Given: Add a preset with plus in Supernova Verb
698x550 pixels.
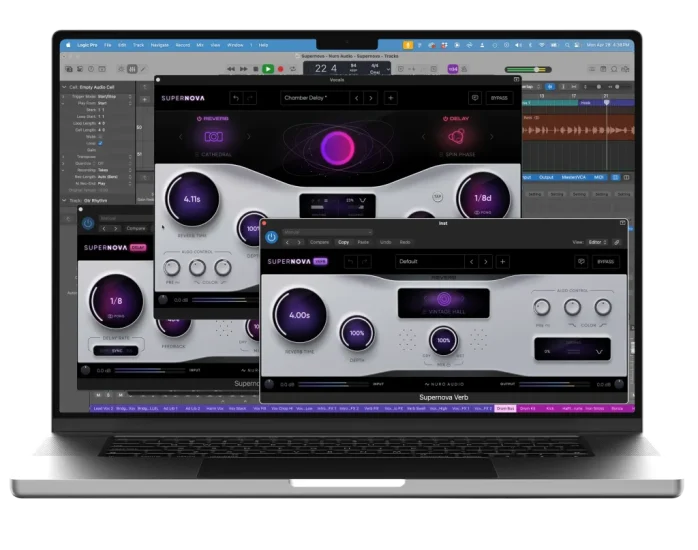Looking at the screenshot, I should click(503, 262).
